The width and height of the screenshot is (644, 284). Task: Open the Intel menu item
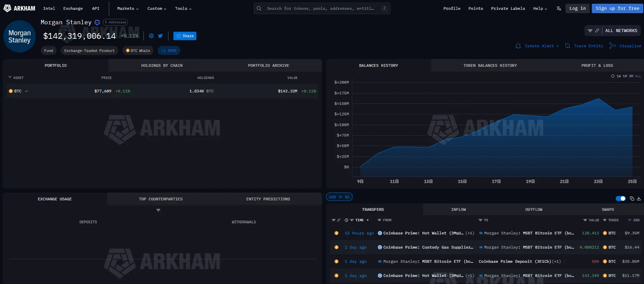coord(49,8)
